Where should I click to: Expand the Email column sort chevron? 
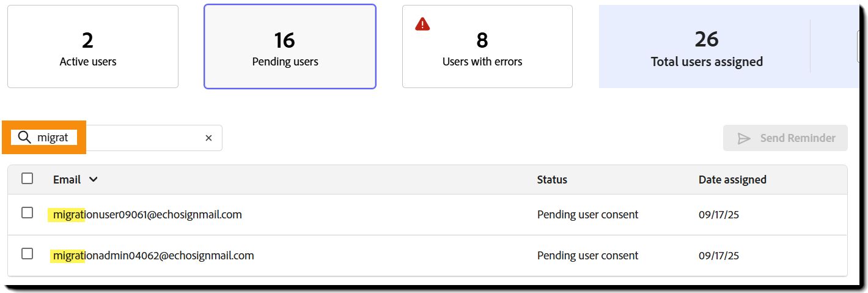coord(93,180)
